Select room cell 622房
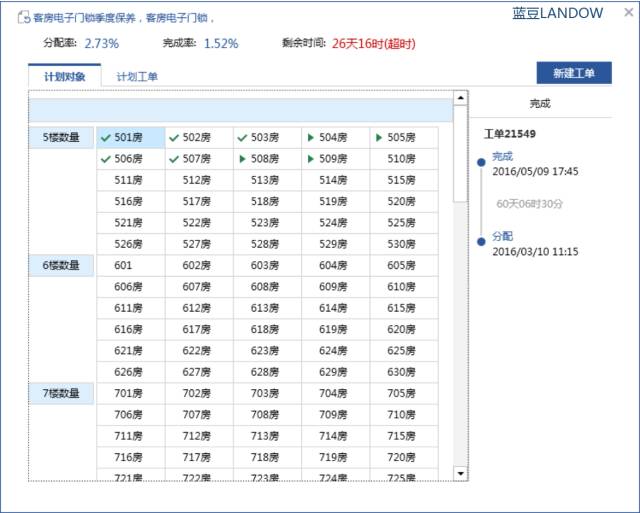Screen dimensions: 640x513 pyautogui.click(x=199, y=351)
